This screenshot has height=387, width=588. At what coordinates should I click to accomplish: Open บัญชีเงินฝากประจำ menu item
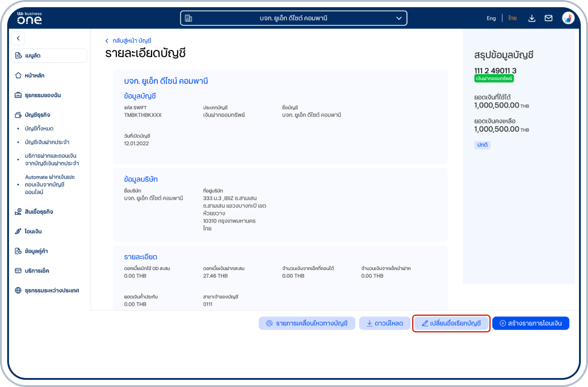pyautogui.click(x=47, y=142)
